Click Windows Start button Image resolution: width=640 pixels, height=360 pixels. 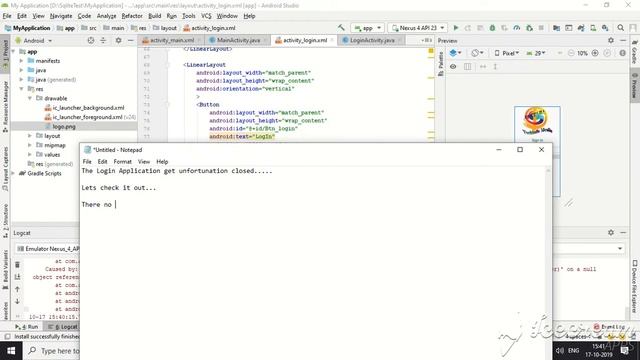point(11,351)
